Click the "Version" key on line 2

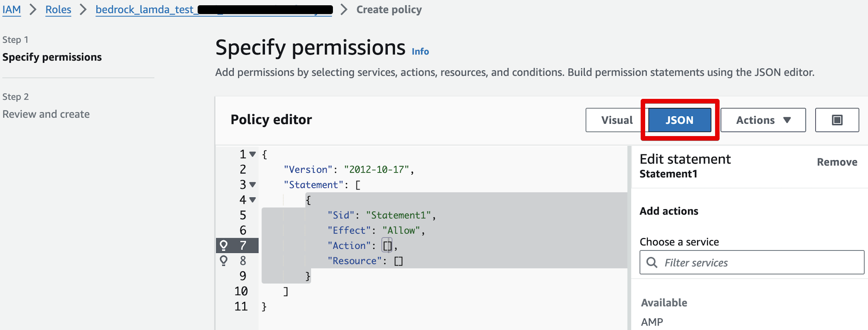pyautogui.click(x=308, y=170)
